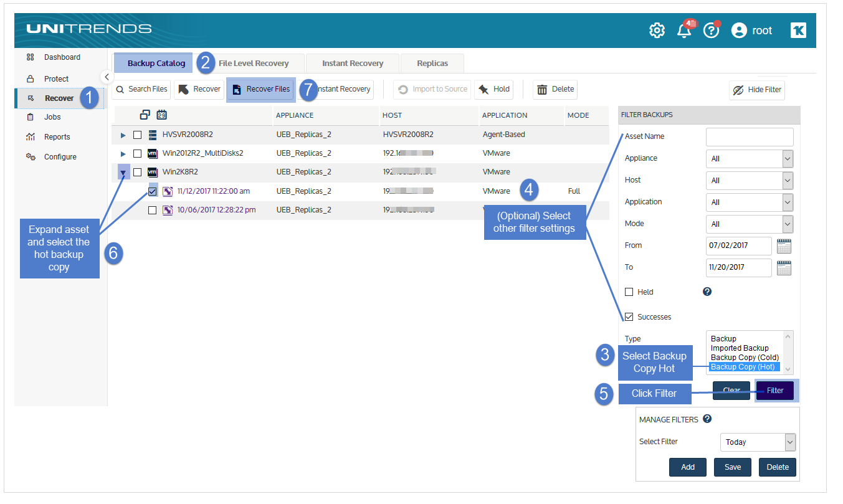The image size is (843, 504).
Task: Click the Held help icon
Action: click(707, 292)
